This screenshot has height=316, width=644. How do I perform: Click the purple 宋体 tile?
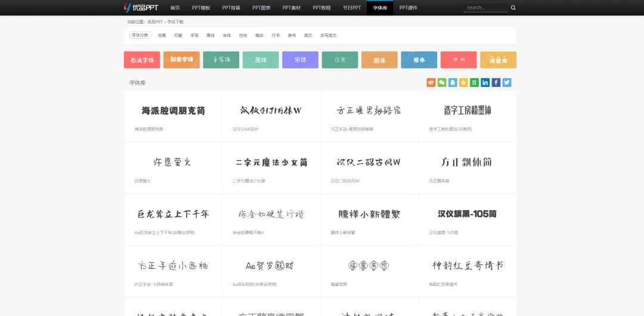pyautogui.click(x=300, y=60)
